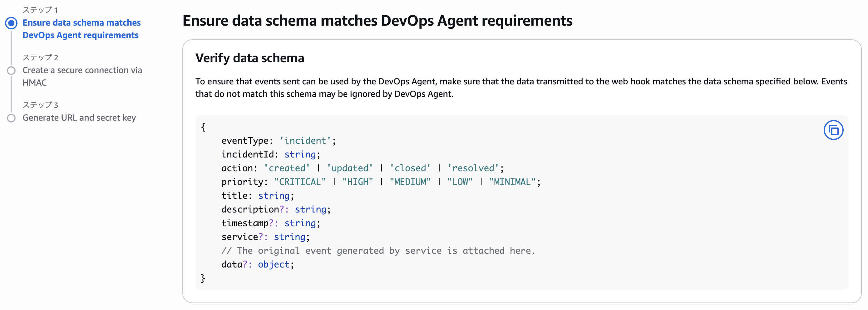Click the incidentId: string code line
This screenshot has width=868, height=310.
click(x=271, y=154)
